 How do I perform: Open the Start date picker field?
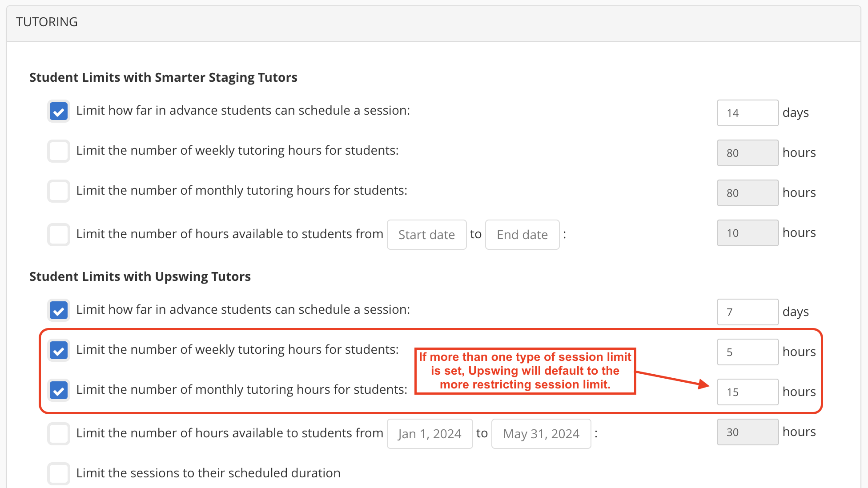point(426,235)
